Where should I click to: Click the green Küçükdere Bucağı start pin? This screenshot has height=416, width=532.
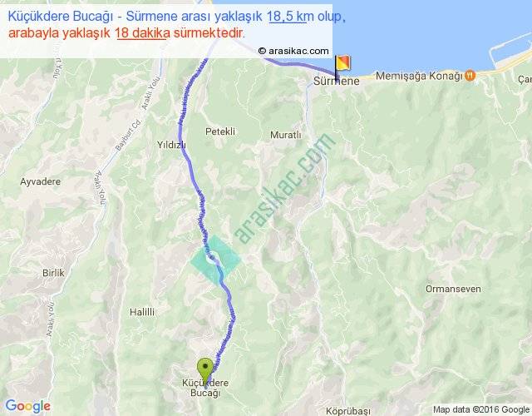point(205,372)
